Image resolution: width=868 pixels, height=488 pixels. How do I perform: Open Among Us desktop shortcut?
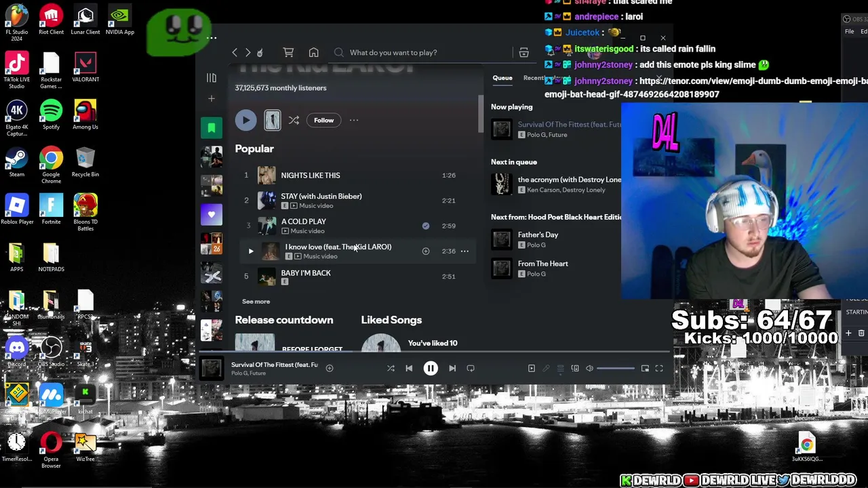pyautogui.click(x=85, y=115)
